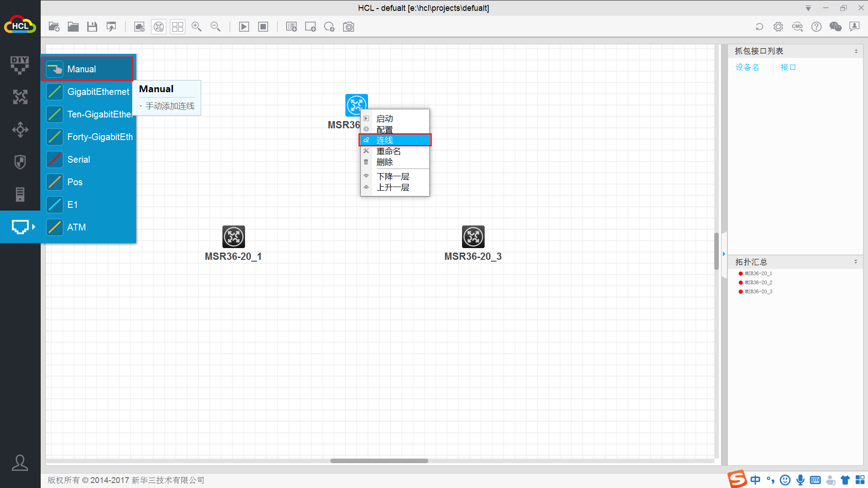Screen dimensions: 868x488
Task: Select the ATM cable type
Action: click(x=89, y=227)
